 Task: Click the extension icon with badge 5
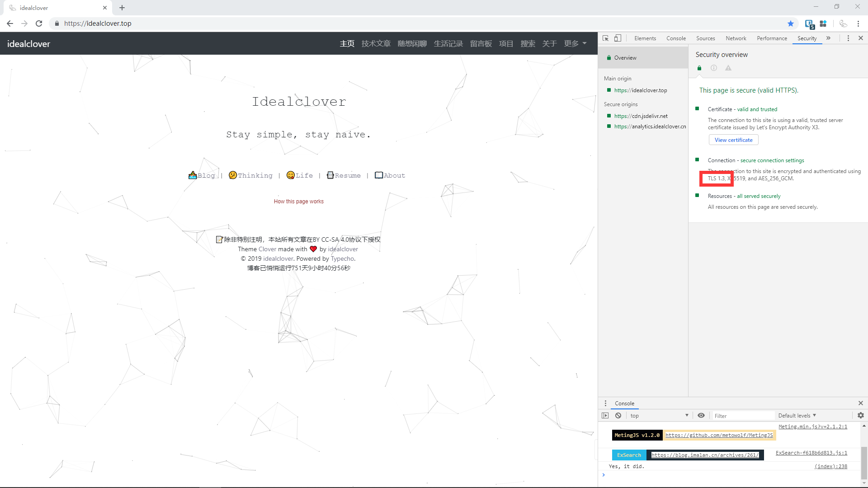coord(809,24)
